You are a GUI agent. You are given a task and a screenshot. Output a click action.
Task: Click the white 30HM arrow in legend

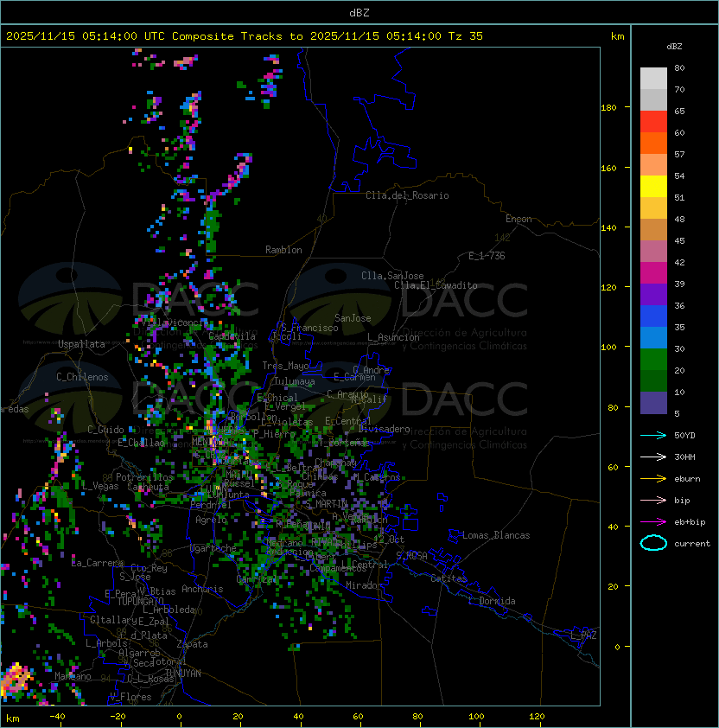653,457
